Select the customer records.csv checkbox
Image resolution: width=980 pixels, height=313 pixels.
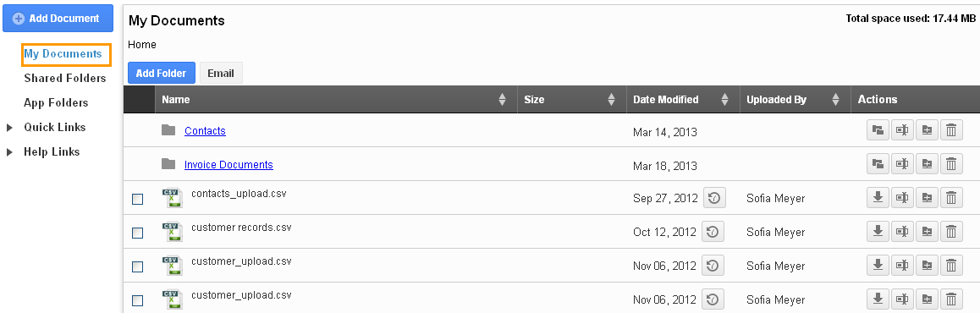(x=137, y=233)
